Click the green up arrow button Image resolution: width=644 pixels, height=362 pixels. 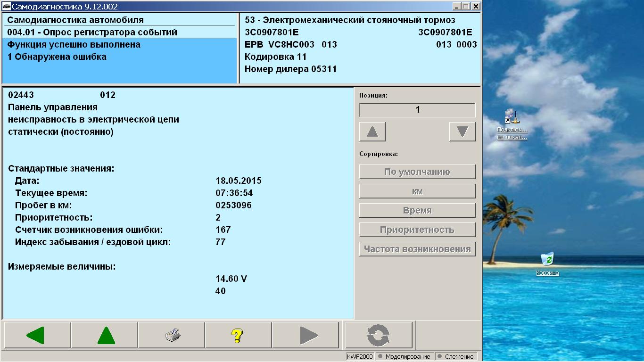pyautogui.click(x=104, y=335)
